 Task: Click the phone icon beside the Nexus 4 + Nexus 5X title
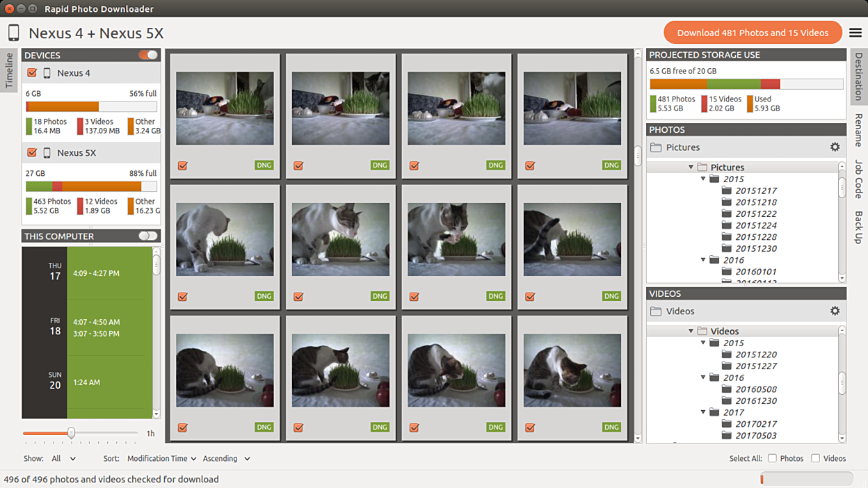(14, 33)
